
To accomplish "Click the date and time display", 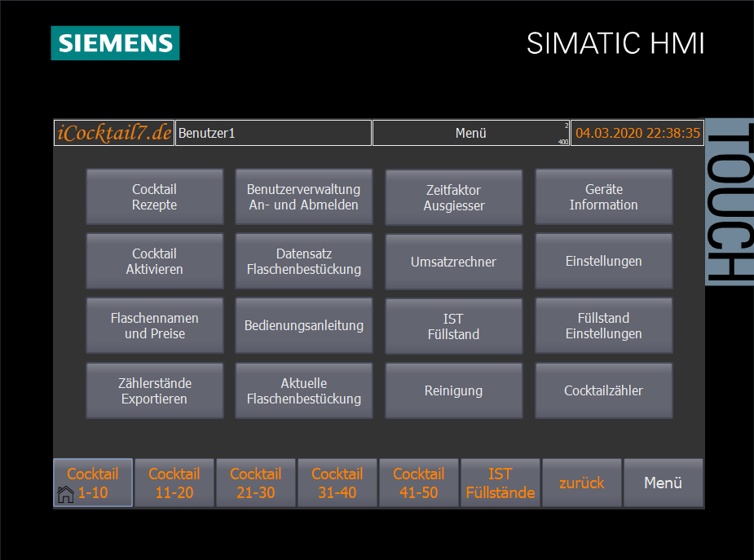I will click(637, 133).
